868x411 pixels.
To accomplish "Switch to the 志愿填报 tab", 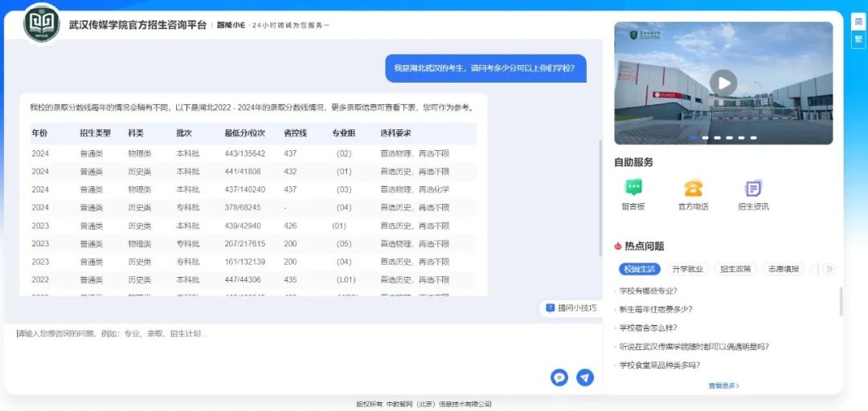I will pyautogui.click(x=784, y=269).
